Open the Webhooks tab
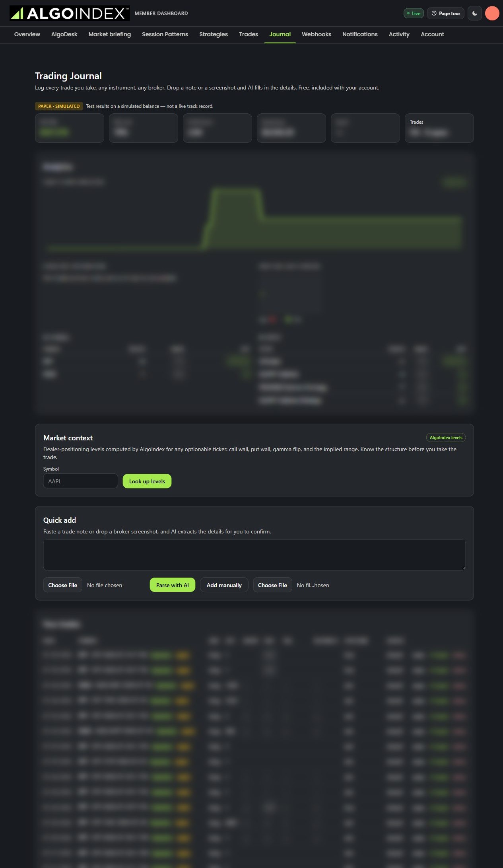The height and width of the screenshot is (868, 503). [x=317, y=34]
